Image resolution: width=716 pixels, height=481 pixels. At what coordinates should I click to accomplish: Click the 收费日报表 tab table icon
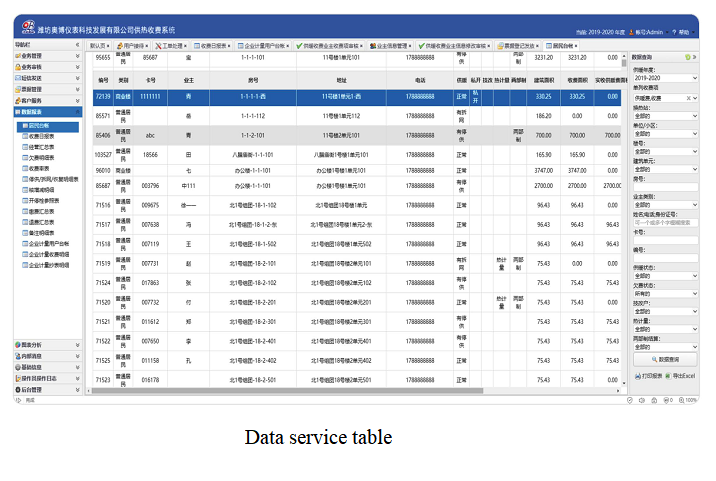pyautogui.click(x=197, y=46)
